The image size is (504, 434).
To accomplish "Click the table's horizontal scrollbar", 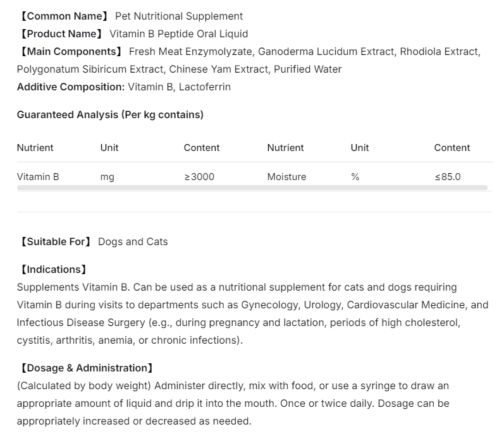I will (252, 188).
